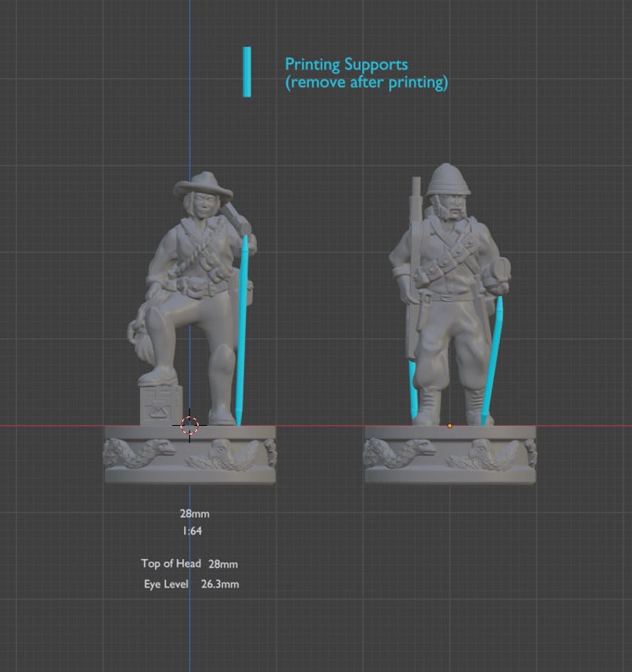Select the short cyan support below soldier's rifle
Viewport: 632px width, 672px height.
(413, 389)
